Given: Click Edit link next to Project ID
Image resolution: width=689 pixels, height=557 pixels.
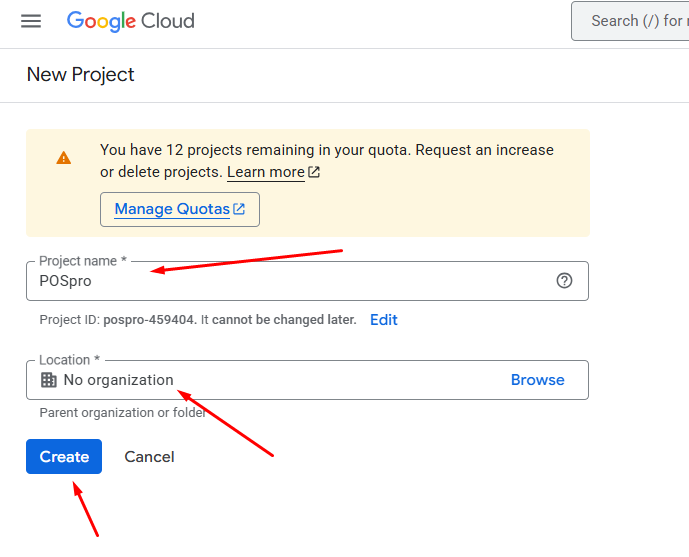Looking at the screenshot, I should tap(384, 320).
